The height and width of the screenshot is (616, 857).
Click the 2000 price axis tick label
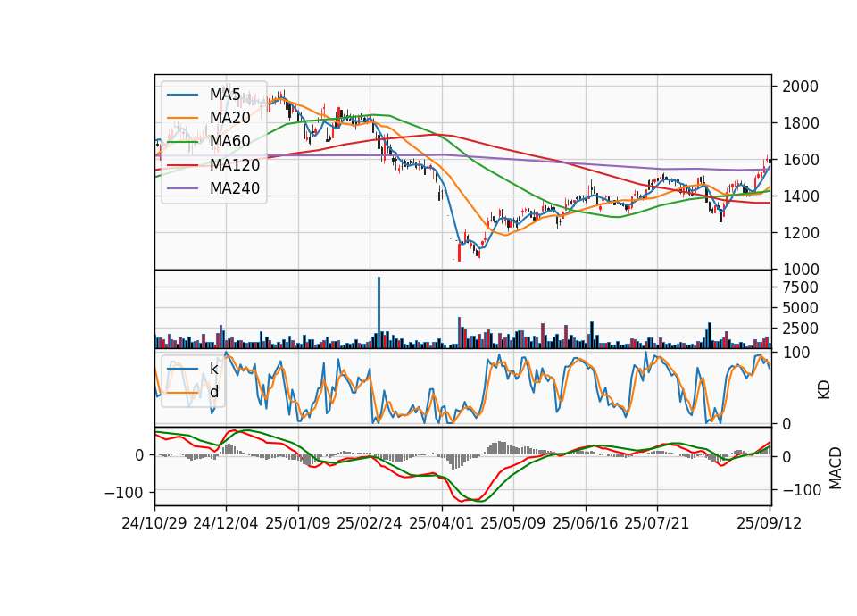click(x=800, y=87)
